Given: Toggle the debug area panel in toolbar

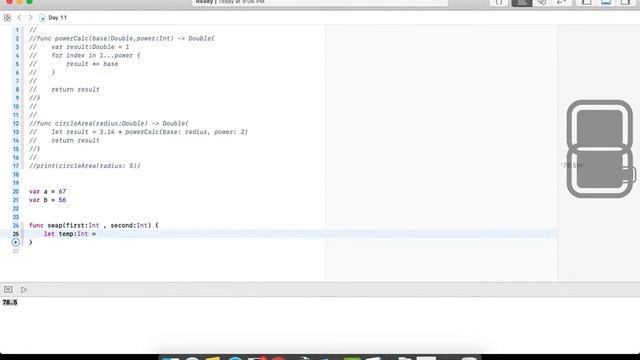Looking at the screenshot, I should 606,3.
